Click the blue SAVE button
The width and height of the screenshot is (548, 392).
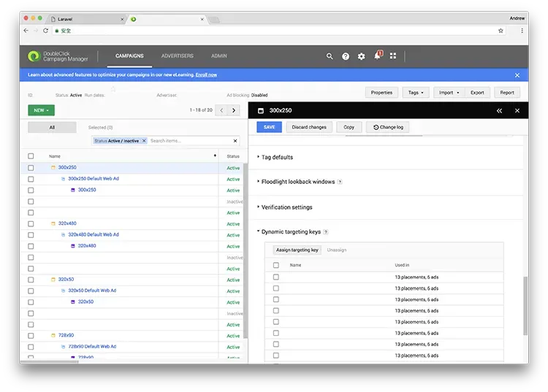coord(269,127)
